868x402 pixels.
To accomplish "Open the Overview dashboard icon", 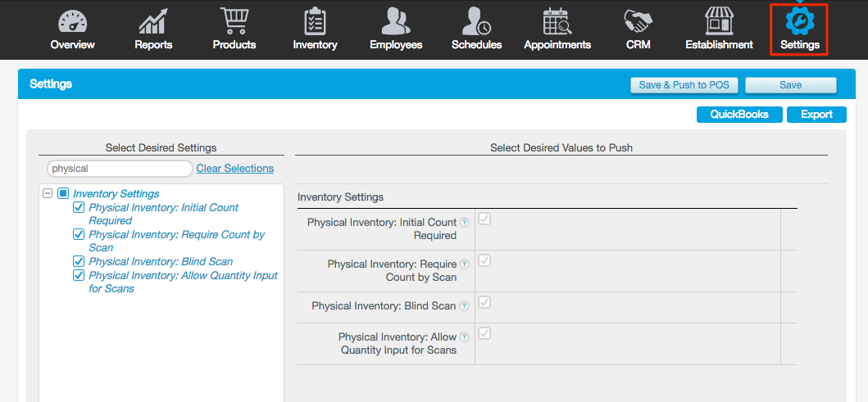I will click(72, 22).
